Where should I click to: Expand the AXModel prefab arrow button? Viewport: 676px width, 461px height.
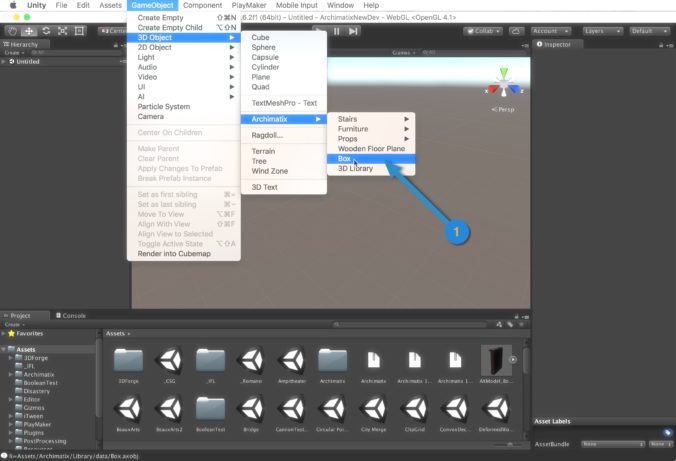(x=513, y=360)
